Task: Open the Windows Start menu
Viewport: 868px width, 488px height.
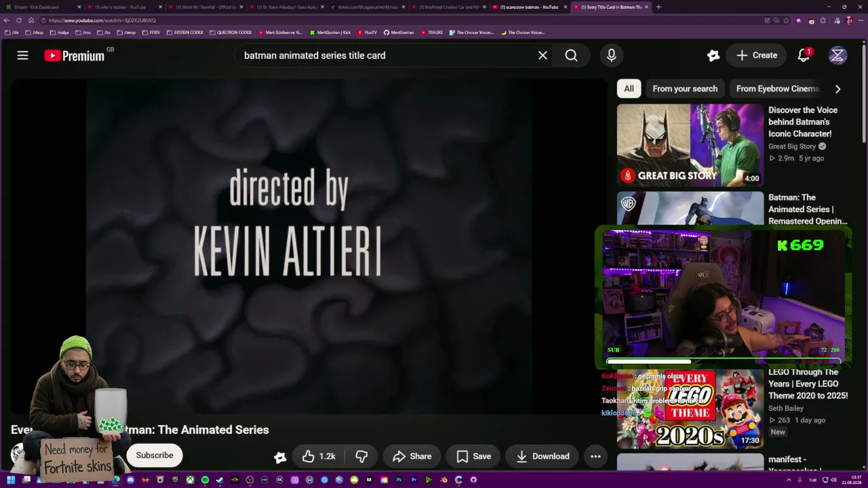Action: (x=11, y=480)
